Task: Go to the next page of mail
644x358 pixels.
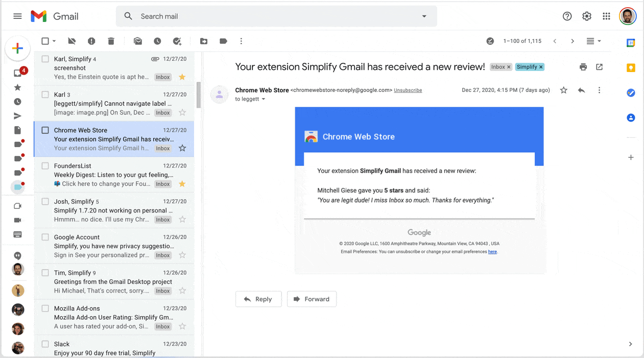Action: tap(573, 41)
